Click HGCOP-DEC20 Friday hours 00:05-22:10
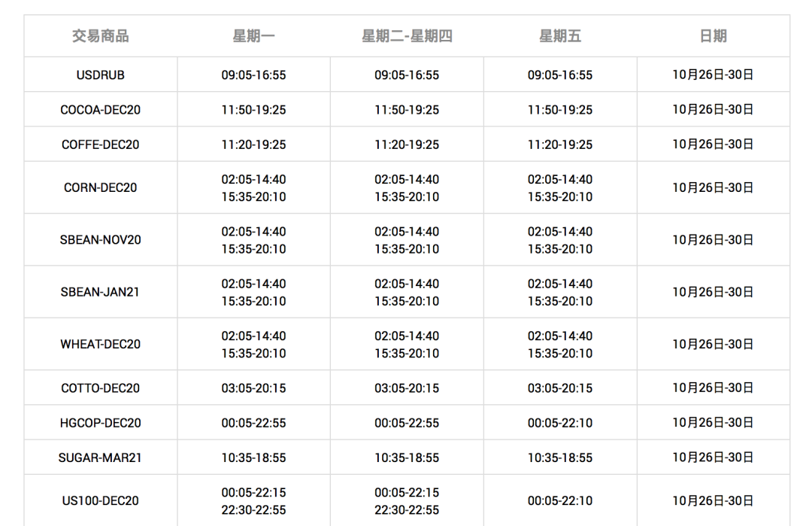 pyautogui.click(x=560, y=423)
